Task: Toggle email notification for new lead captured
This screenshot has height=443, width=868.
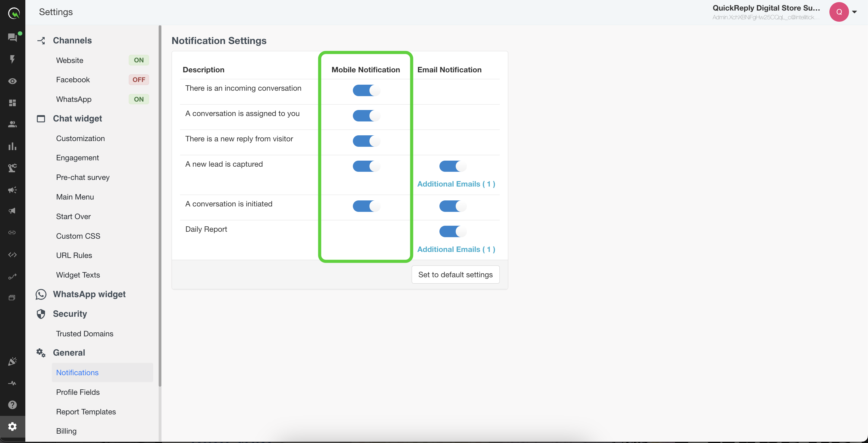Action: (x=452, y=166)
